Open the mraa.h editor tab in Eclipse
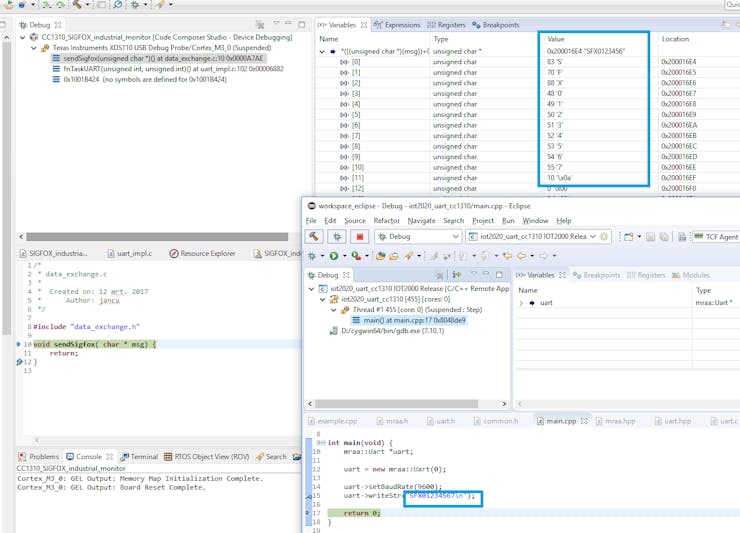This screenshot has height=533, width=740. pos(392,421)
